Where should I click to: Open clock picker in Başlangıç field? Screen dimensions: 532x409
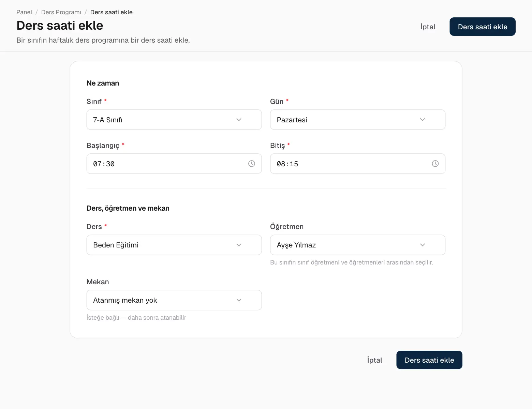(252, 164)
